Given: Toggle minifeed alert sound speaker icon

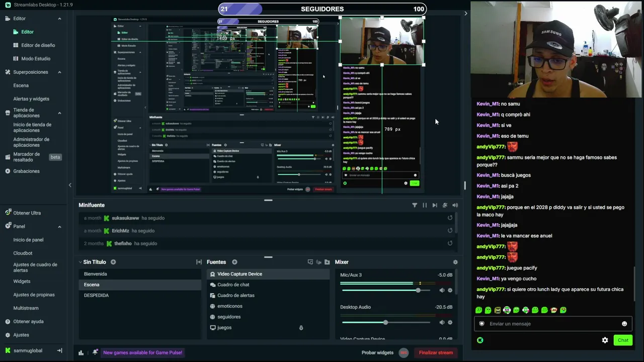Looking at the screenshot, I should (x=455, y=205).
